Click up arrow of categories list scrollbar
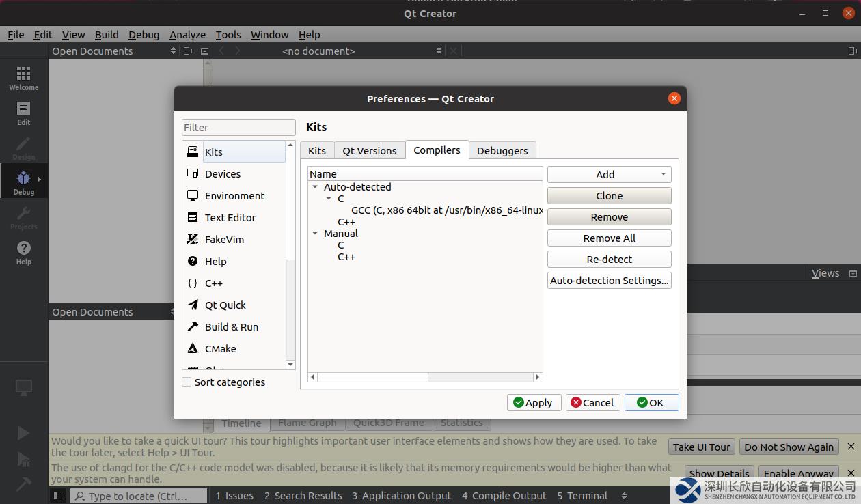 point(290,145)
